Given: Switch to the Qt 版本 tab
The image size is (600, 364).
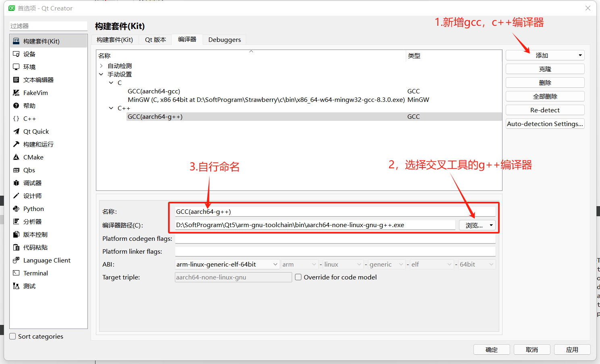Looking at the screenshot, I should pyautogui.click(x=156, y=39).
